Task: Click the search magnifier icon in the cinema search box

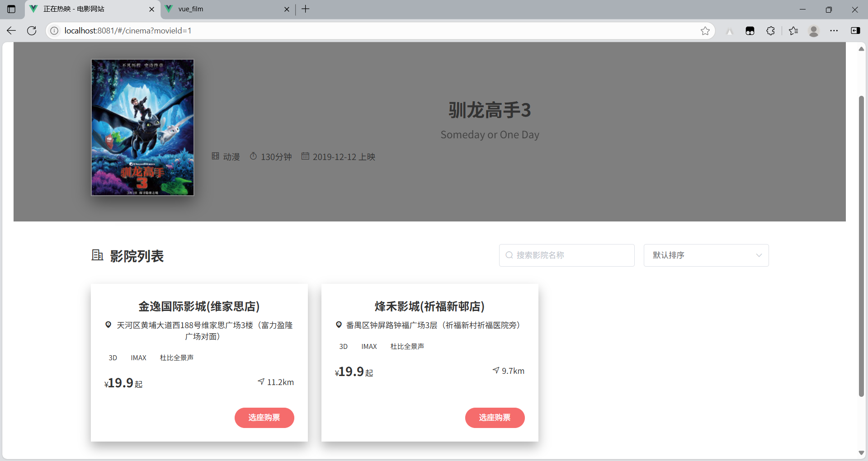Action: tap(509, 255)
